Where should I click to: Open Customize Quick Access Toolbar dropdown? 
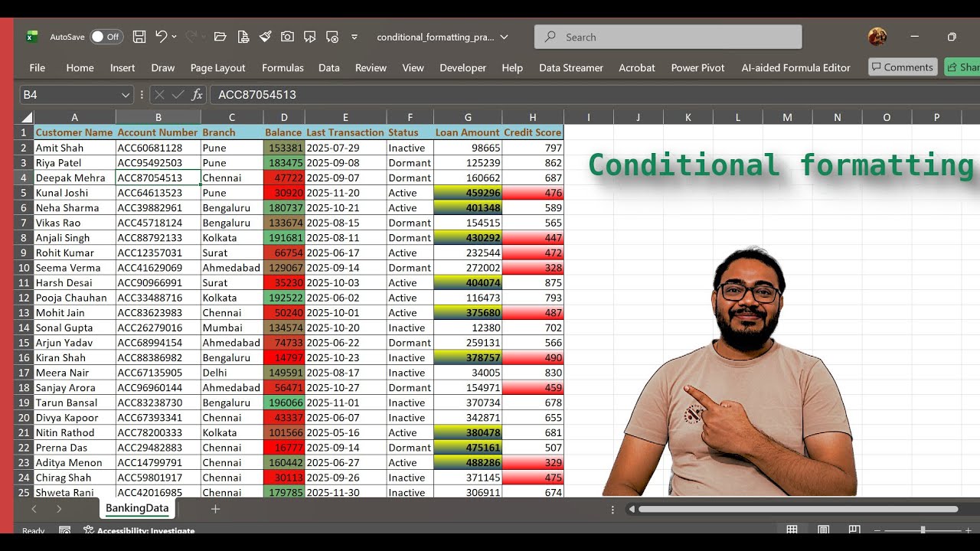point(354,37)
